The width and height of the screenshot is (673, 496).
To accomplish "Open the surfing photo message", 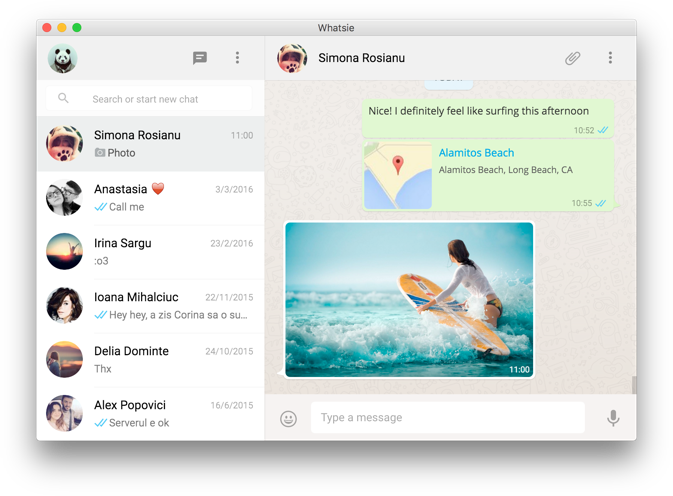I will tap(408, 299).
